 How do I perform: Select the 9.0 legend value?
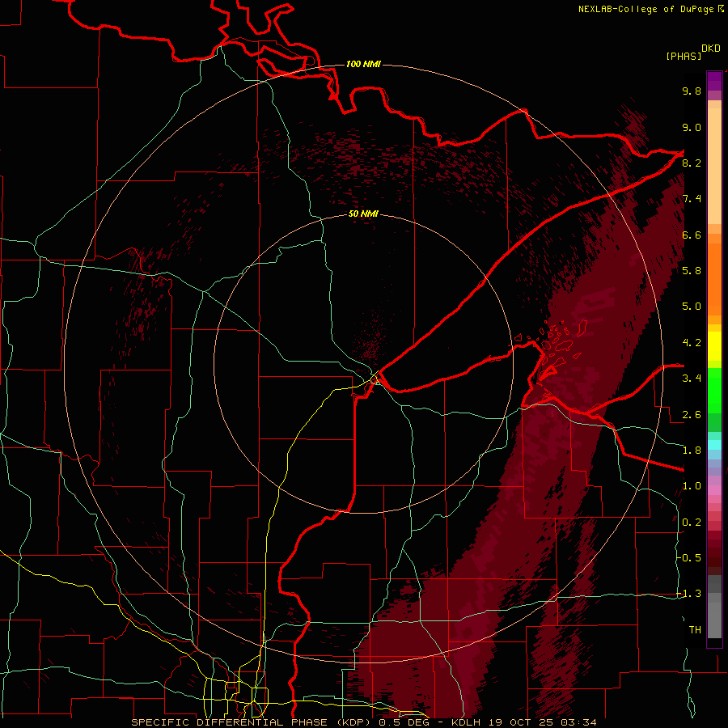point(692,127)
